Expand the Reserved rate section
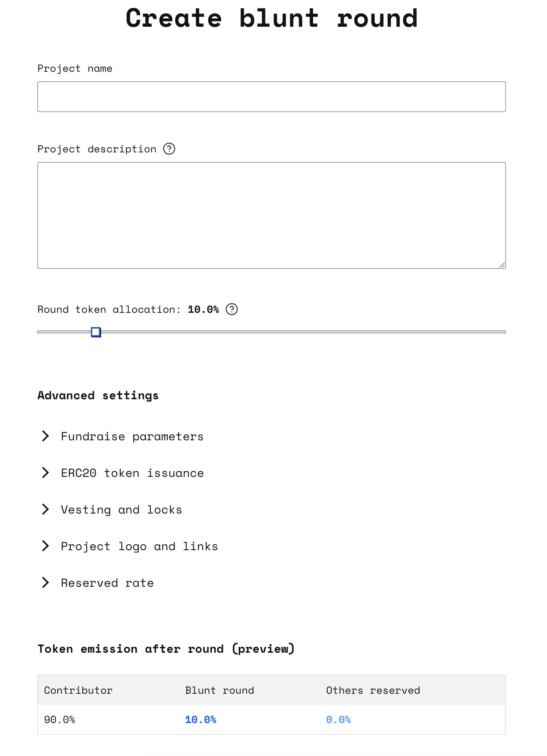 coord(107,583)
